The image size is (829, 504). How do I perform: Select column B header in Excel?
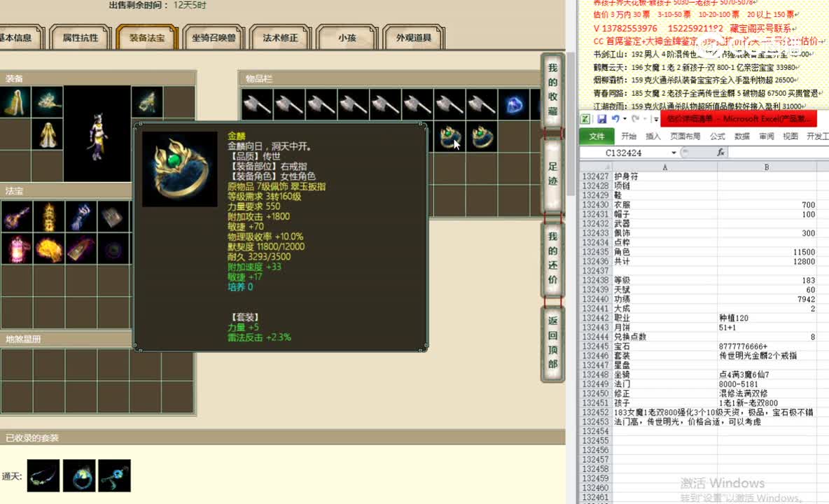click(x=767, y=167)
